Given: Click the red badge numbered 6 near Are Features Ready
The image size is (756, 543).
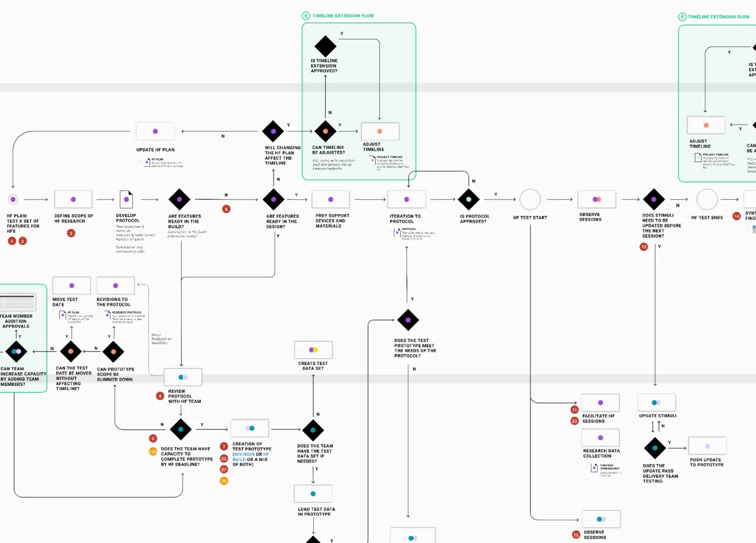Looking at the screenshot, I should tap(226, 209).
